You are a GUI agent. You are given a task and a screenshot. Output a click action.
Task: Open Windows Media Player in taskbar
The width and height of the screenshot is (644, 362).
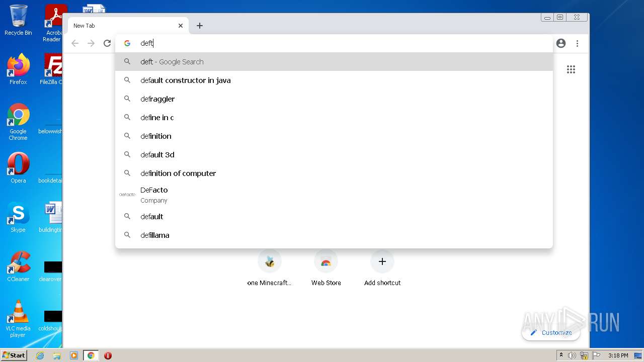point(74,355)
